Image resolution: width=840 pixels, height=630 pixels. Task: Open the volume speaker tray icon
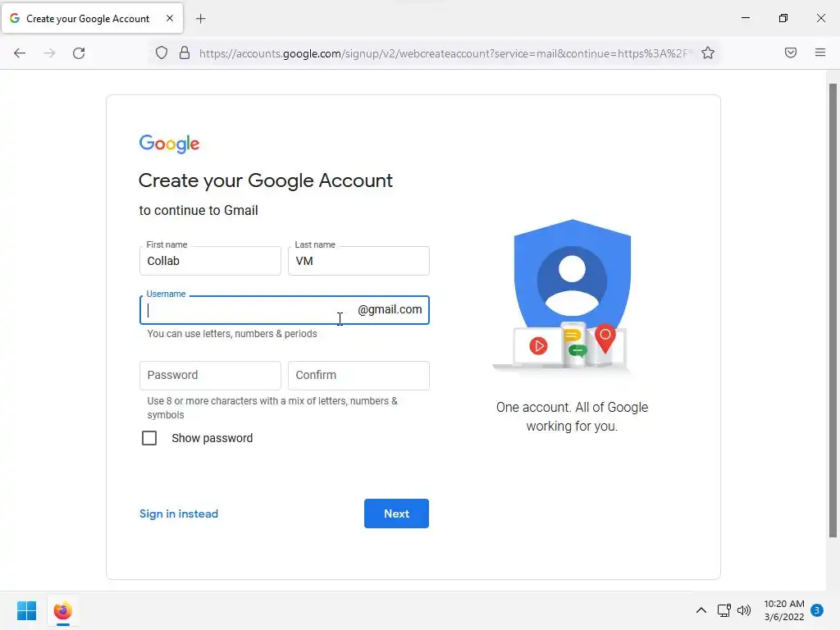[744, 610]
